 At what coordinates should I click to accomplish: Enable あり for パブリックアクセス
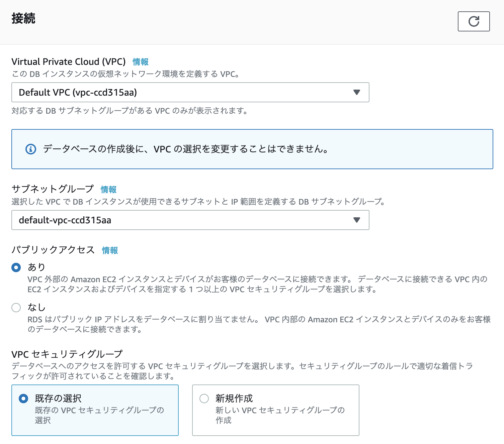[x=16, y=267]
